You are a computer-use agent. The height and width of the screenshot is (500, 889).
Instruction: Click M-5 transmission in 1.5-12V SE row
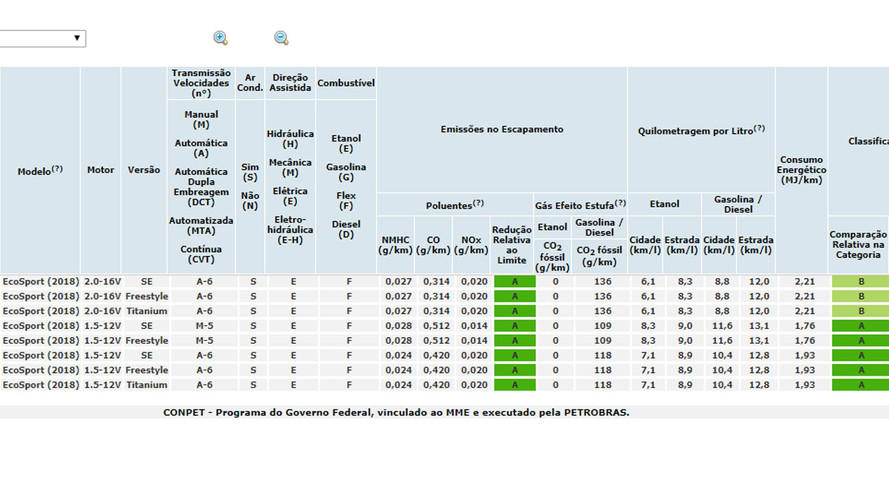tap(204, 326)
